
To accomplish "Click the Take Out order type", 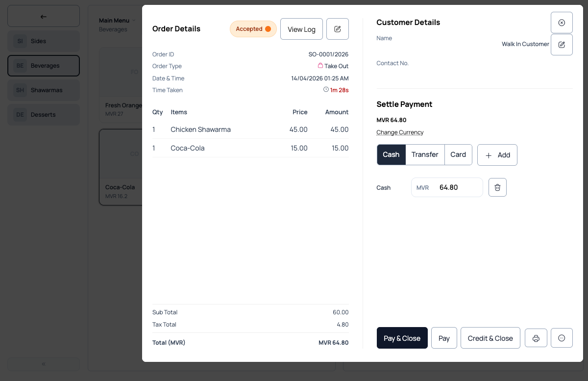I will (x=333, y=66).
